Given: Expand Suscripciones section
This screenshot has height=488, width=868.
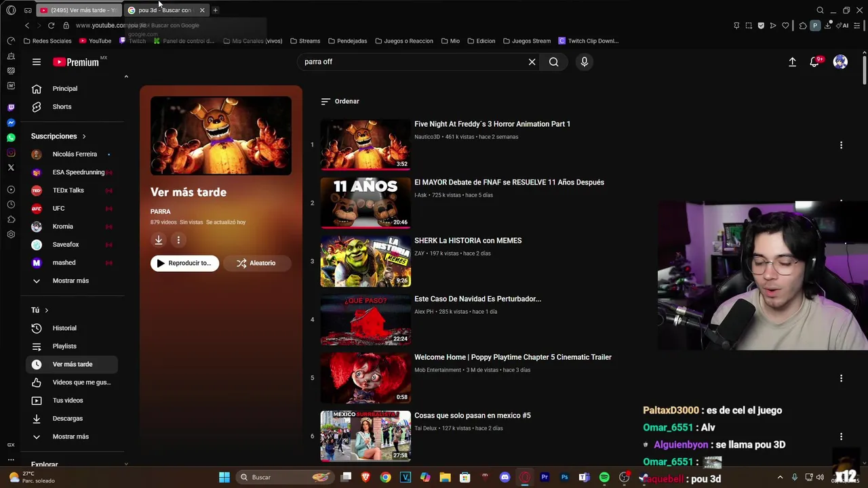Looking at the screenshot, I should (x=58, y=136).
